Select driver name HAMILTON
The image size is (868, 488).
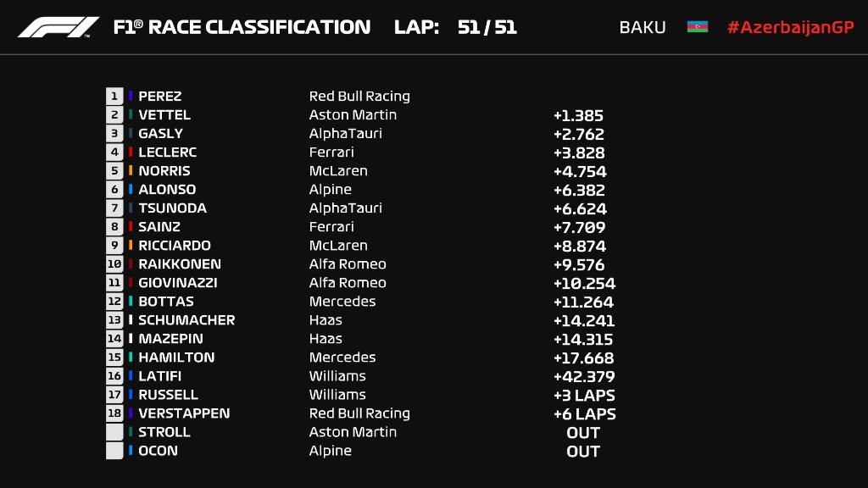click(x=176, y=358)
